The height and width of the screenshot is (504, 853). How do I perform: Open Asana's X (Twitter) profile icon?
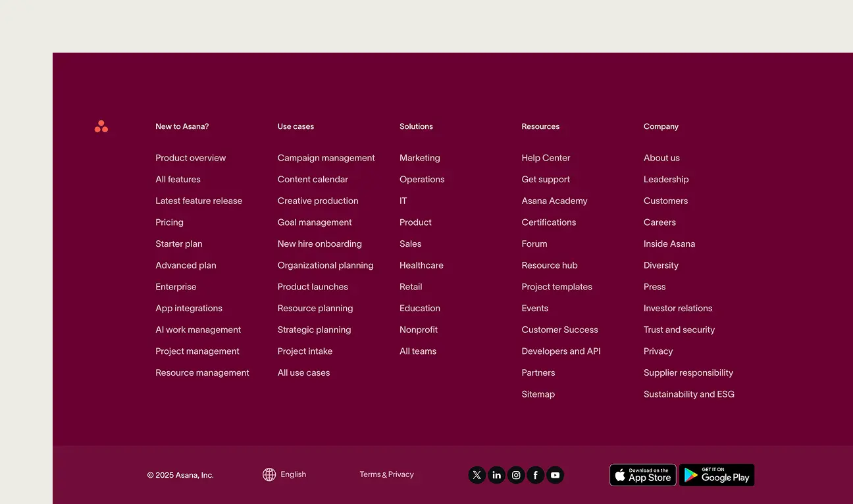click(477, 475)
